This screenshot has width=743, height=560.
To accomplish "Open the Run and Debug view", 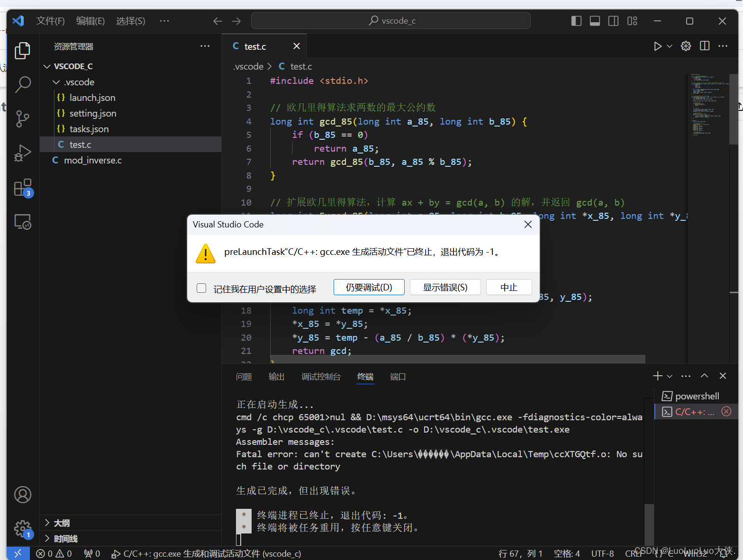I will (x=22, y=153).
